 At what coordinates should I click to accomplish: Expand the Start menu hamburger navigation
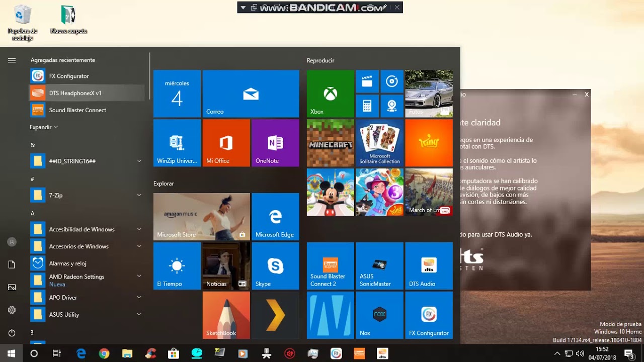pos(12,60)
